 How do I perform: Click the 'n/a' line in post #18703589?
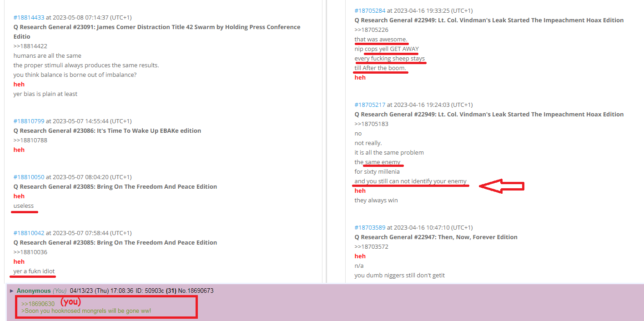tap(359, 266)
